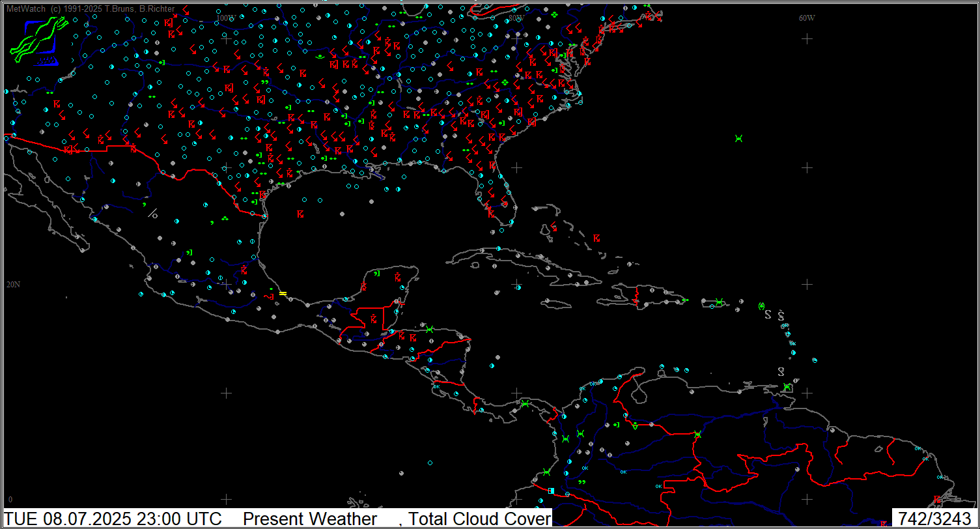Viewport: 980px width, 529px height.
Task: Select the red thunderstorm symbol on Brazil's northeast coast
Action: click(x=937, y=500)
